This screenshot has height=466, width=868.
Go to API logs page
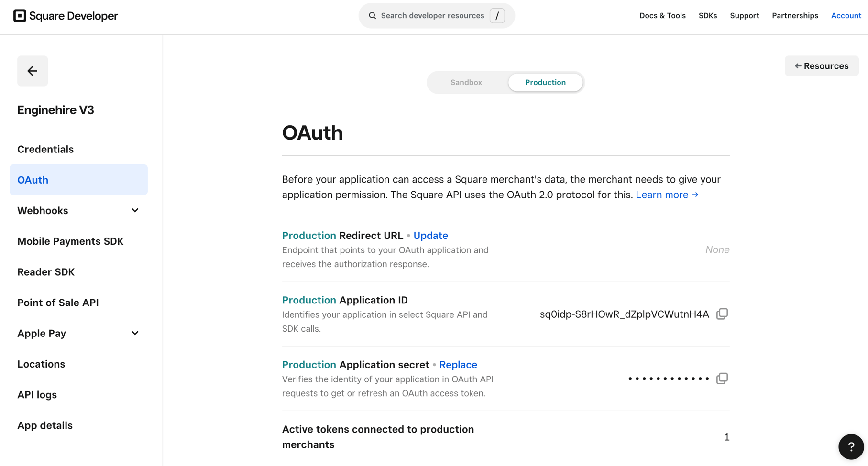coord(37,395)
